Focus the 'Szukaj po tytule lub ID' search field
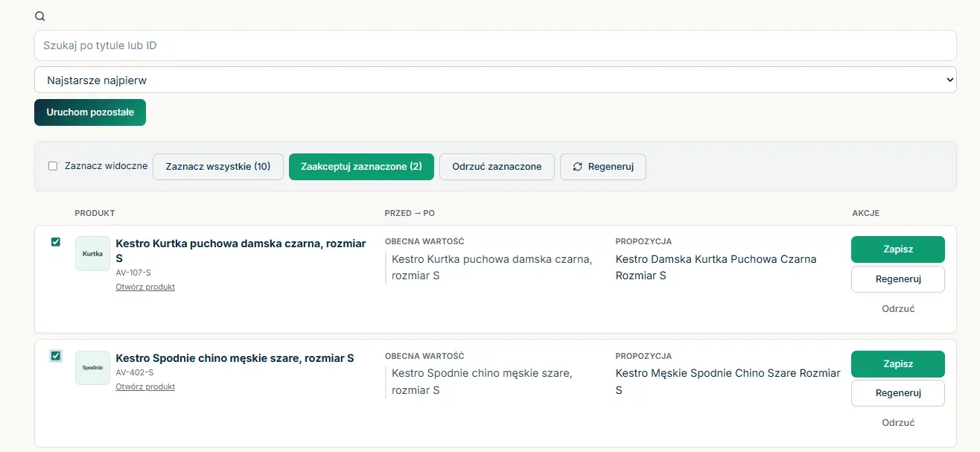 click(x=495, y=45)
